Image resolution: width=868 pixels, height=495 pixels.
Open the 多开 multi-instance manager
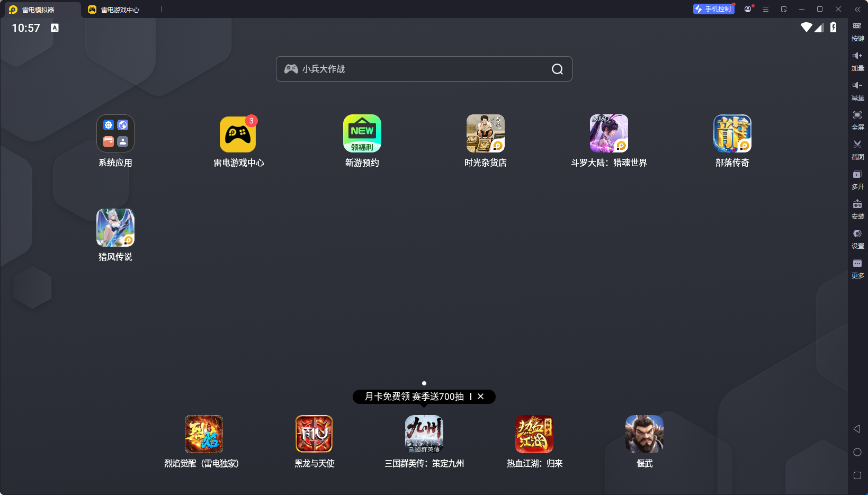pyautogui.click(x=857, y=179)
